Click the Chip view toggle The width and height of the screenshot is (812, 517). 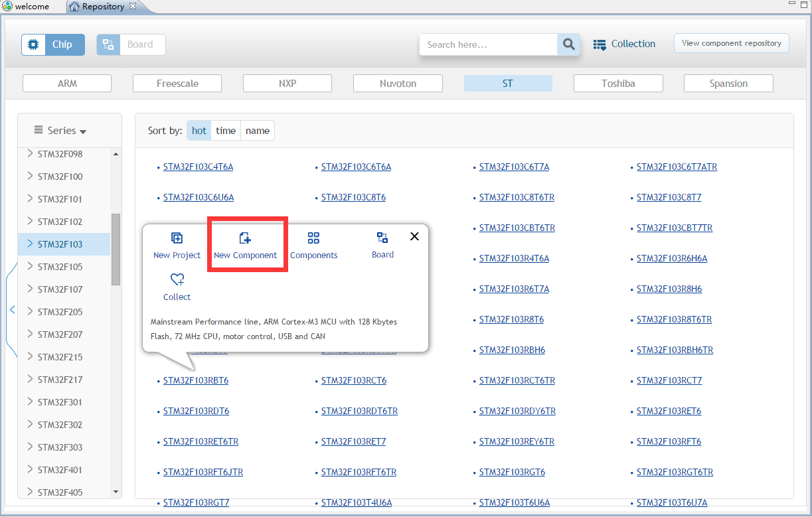click(53, 44)
